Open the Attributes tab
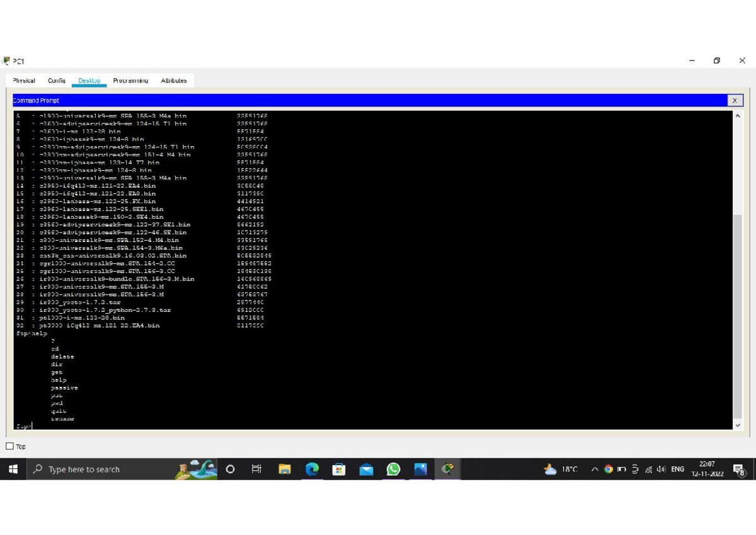Image resolution: width=756 pixels, height=535 pixels. pos(174,80)
